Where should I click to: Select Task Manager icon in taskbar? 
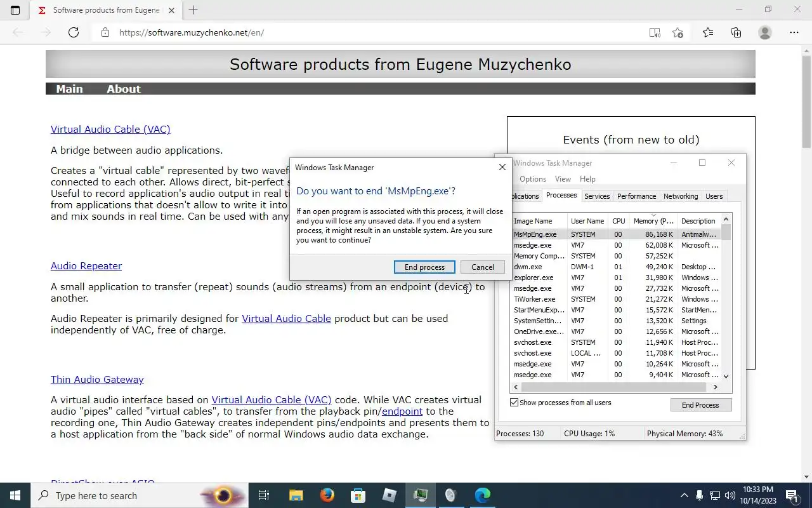[x=421, y=495]
